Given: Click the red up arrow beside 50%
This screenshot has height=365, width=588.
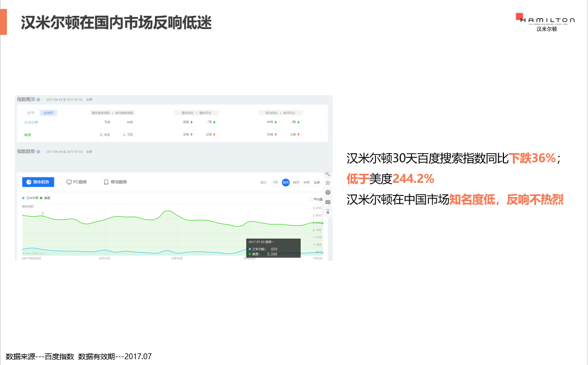Looking at the screenshot, I should (275, 135).
